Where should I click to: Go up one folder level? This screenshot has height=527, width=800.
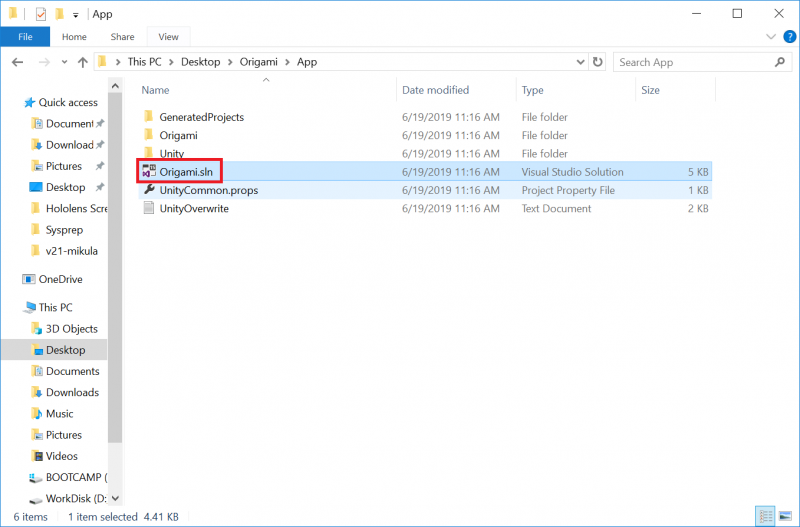click(x=83, y=62)
